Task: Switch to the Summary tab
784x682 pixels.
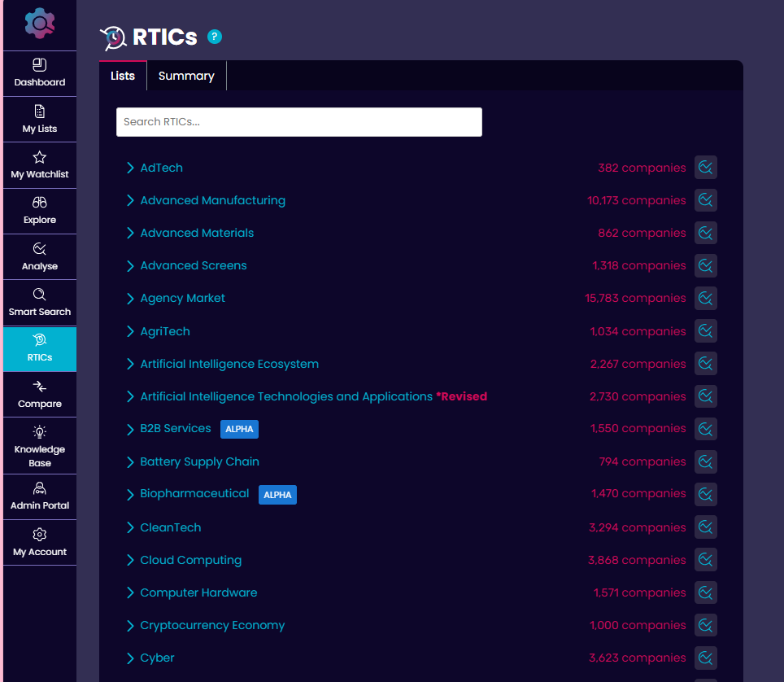Action: click(x=186, y=76)
